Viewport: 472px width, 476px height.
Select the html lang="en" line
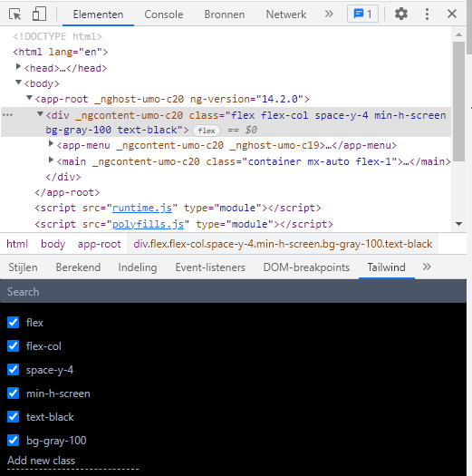click(61, 52)
